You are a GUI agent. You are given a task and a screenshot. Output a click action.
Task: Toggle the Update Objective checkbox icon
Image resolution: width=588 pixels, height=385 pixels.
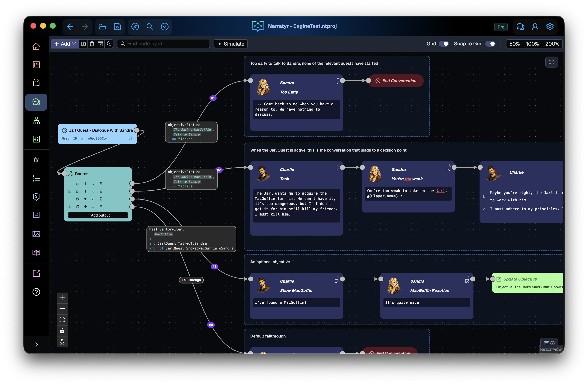click(x=499, y=279)
